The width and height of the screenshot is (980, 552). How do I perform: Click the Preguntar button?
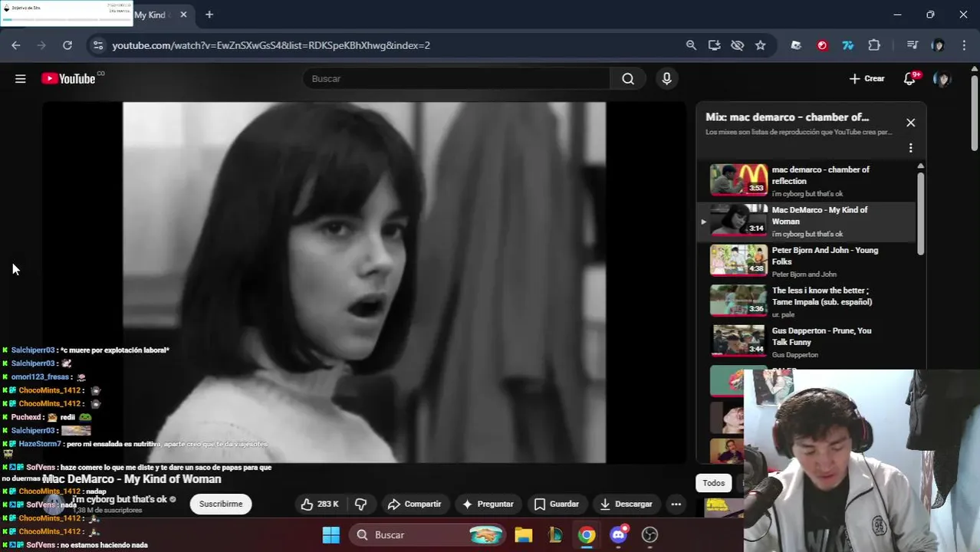pos(488,504)
